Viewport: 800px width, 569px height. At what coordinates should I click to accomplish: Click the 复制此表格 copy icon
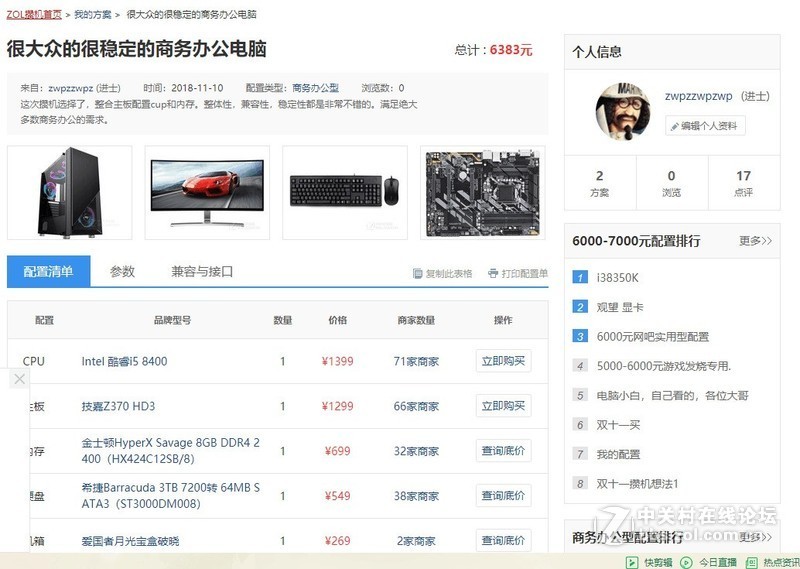point(417,274)
